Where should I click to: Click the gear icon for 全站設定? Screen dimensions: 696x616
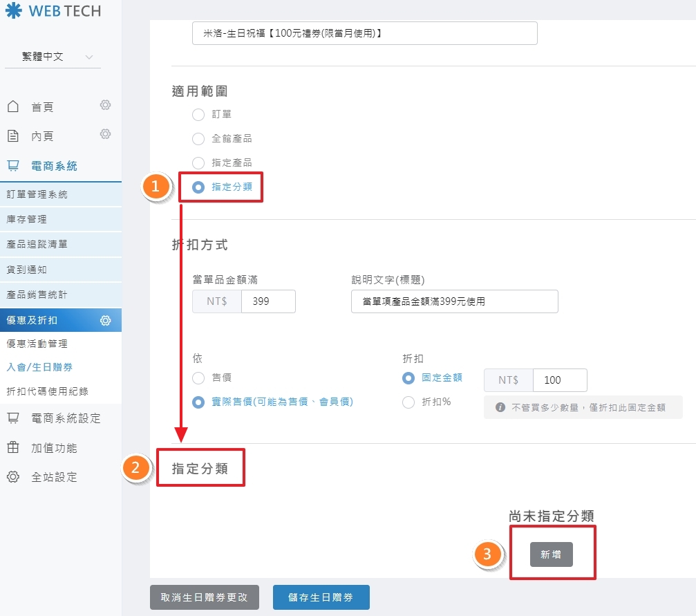coord(12,477)
